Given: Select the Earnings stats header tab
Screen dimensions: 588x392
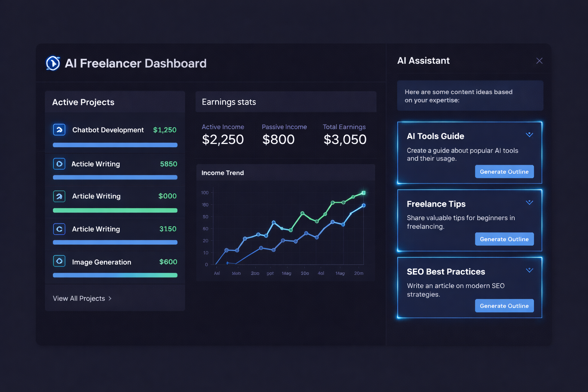Looking at the screenshot, I should point(286,102).
